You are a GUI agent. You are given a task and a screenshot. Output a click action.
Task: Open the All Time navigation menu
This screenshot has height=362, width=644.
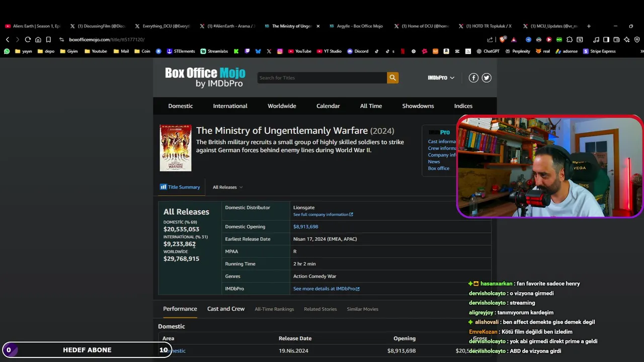[371, 106]
